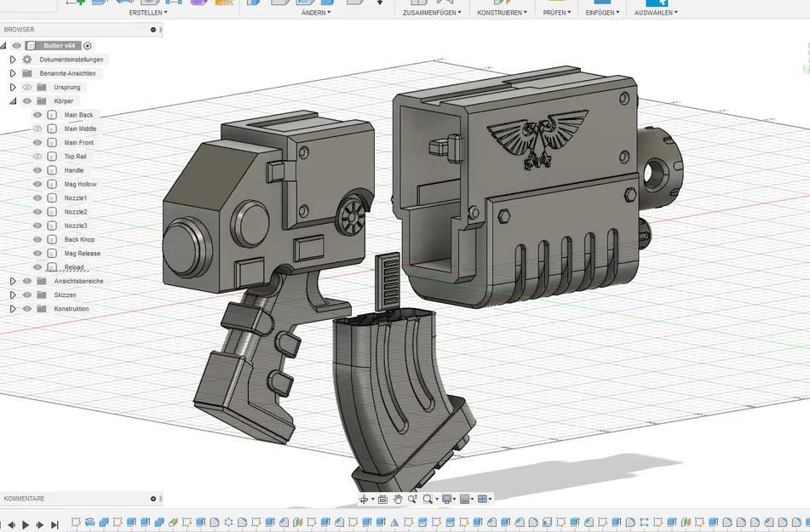
Task: Open the ÄNDERN menu
Action: click(x=313, y=12)
